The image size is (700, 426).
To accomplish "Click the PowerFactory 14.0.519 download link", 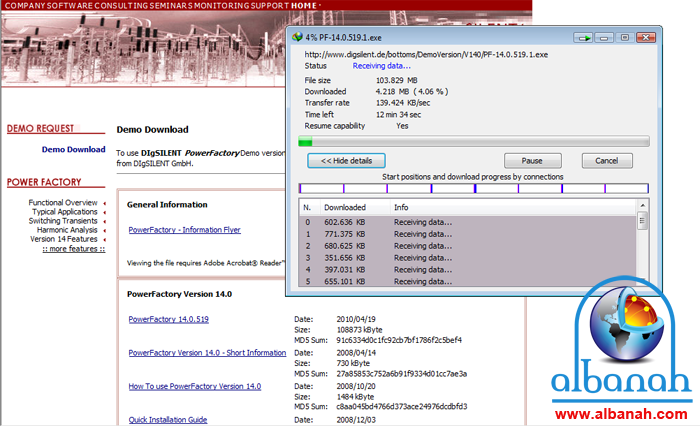I will pyautogui.click(x=168, y=319).
